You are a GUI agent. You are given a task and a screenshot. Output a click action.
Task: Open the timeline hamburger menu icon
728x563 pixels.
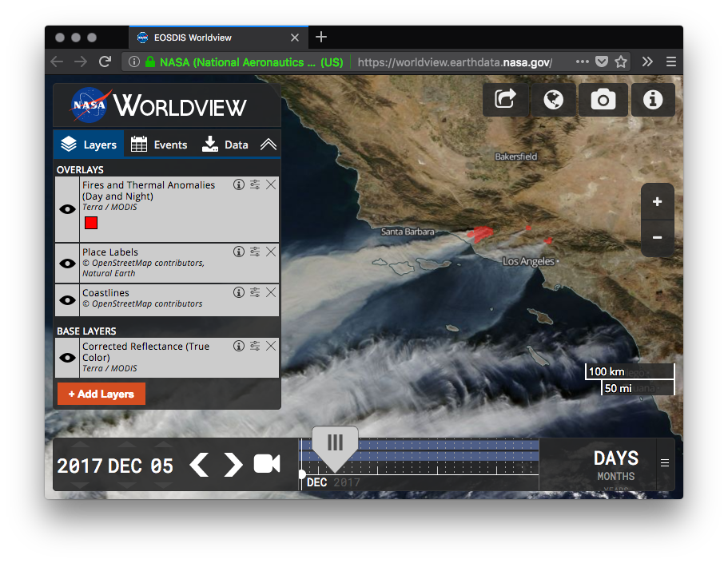(665, 462)
